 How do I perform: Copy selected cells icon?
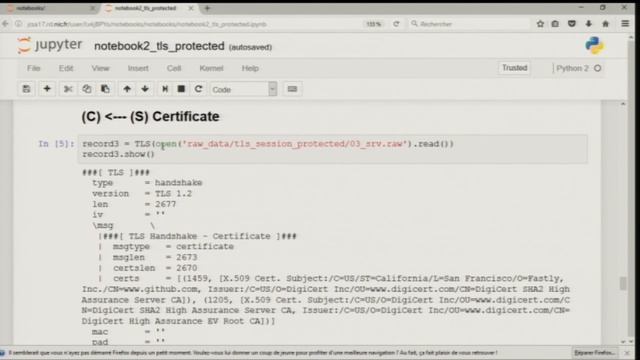click(x=87, y=89)
